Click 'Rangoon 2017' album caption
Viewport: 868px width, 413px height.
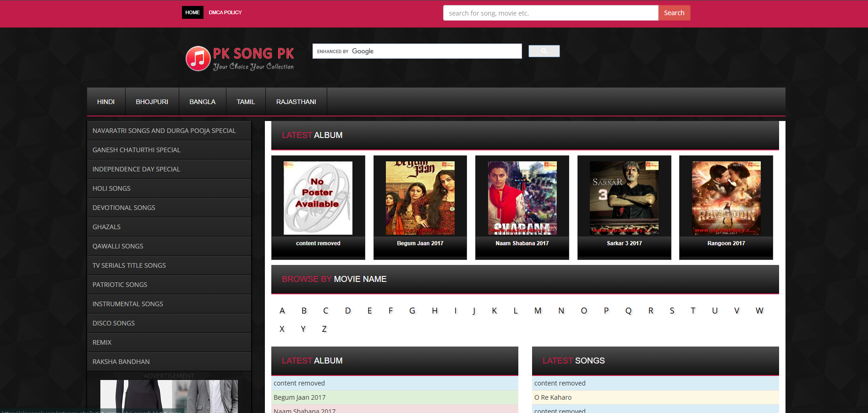[726, 243]
